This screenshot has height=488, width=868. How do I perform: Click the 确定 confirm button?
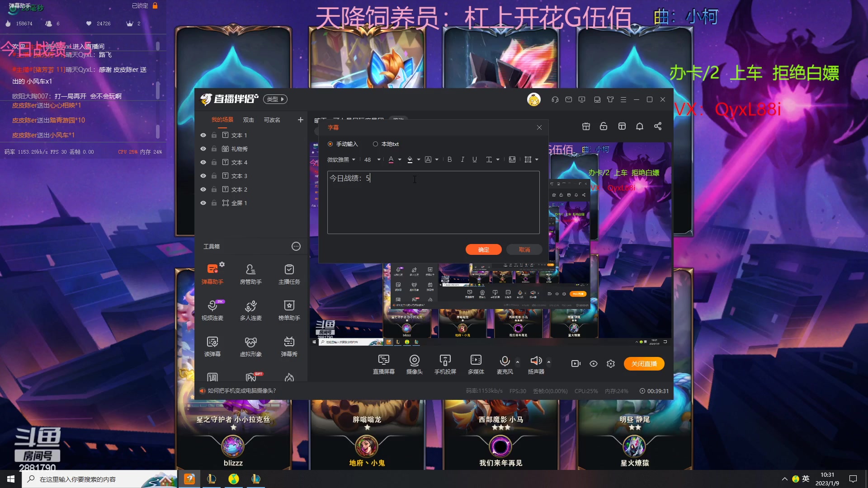(x=483, y=249)
